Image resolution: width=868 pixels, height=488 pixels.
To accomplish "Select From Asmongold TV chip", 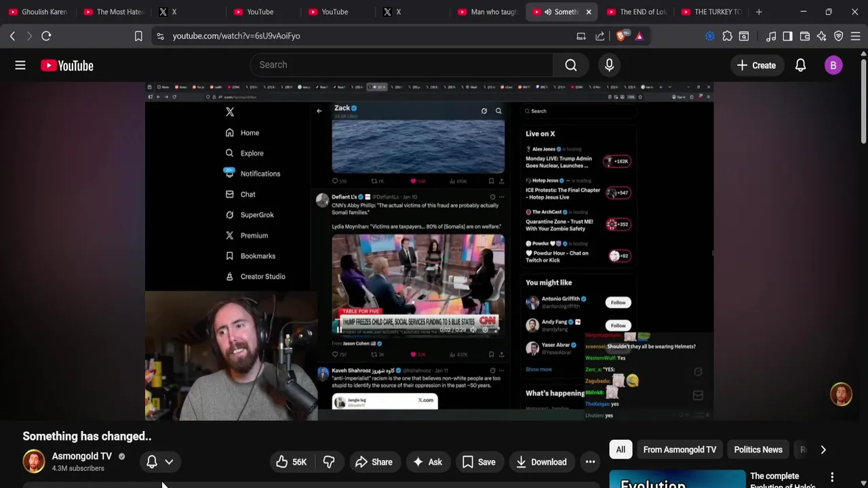I will [x=679, y=449].
